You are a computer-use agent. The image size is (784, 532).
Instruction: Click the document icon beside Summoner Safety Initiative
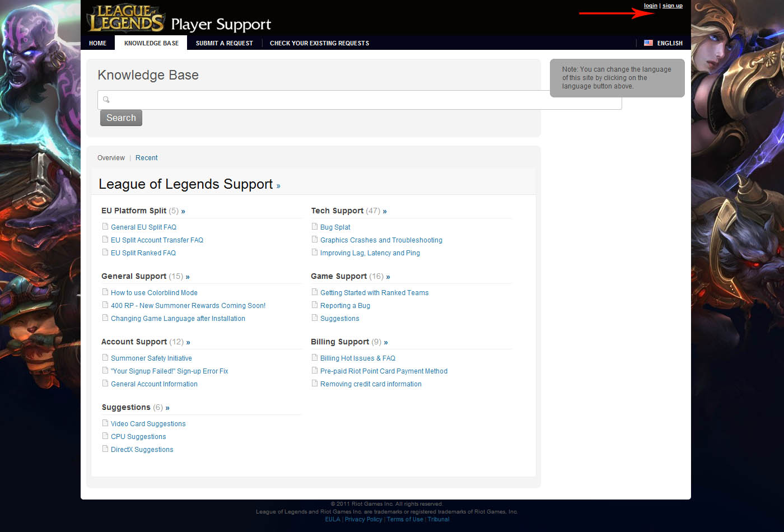point(105,357)
